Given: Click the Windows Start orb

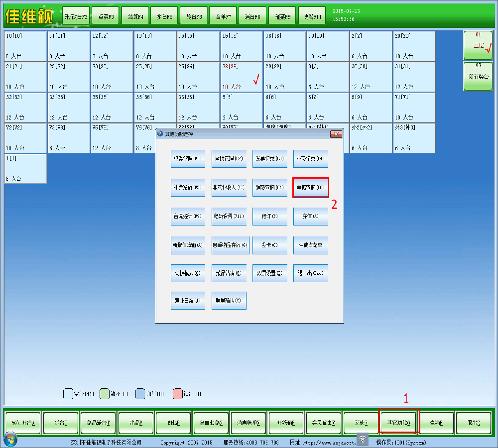Looking at the screenshot, I should point(10,440).
